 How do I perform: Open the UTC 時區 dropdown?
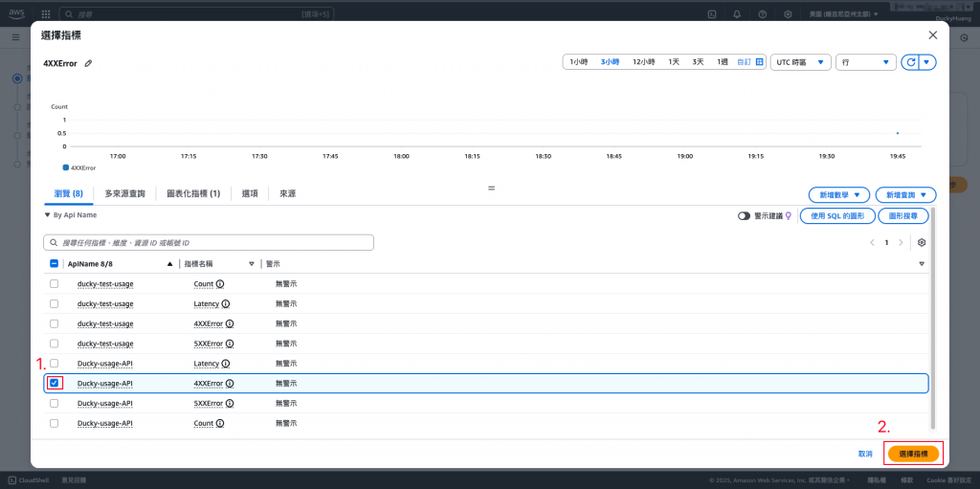[x=801, y=62]
